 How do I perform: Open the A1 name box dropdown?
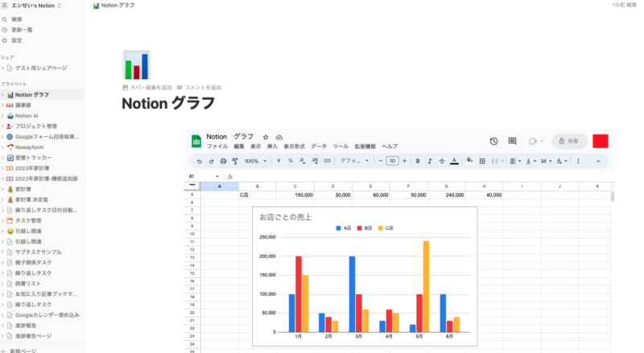217,176
